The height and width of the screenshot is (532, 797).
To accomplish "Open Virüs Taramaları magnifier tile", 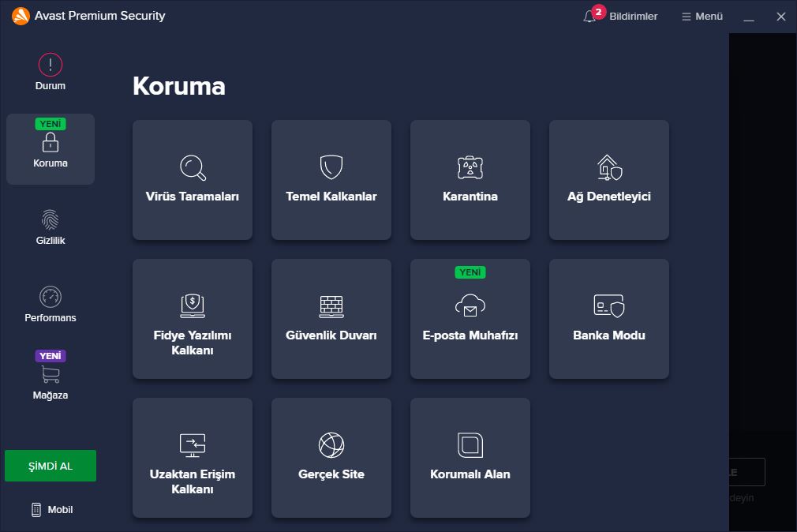I will [193, 180].
